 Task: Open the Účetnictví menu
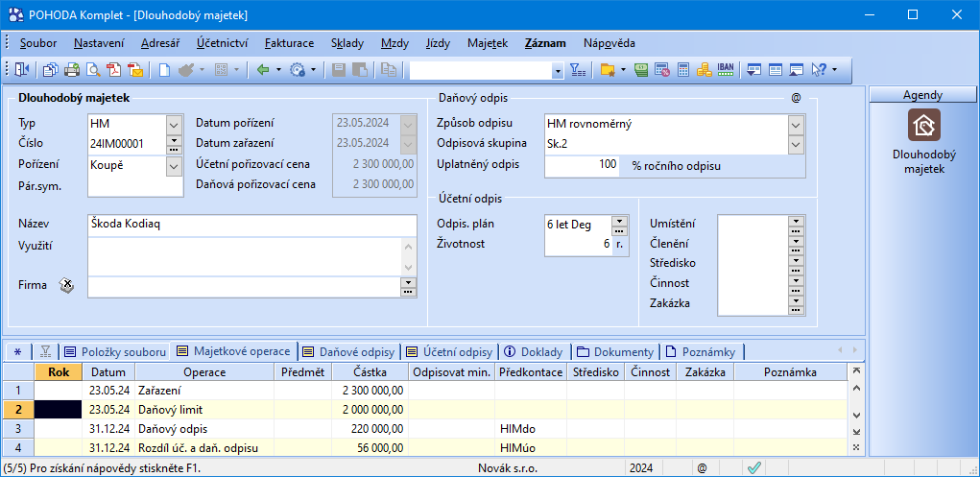point(223,43)
